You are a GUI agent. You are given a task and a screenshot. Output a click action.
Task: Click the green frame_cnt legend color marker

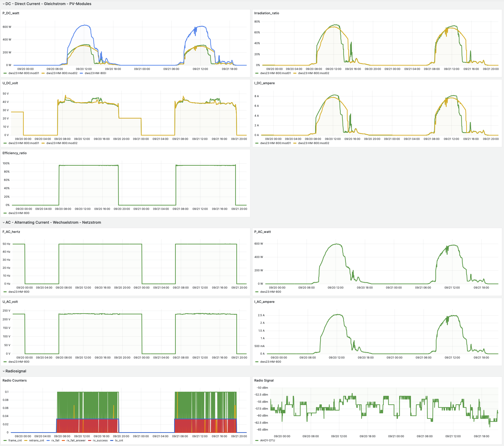[5, 440]
